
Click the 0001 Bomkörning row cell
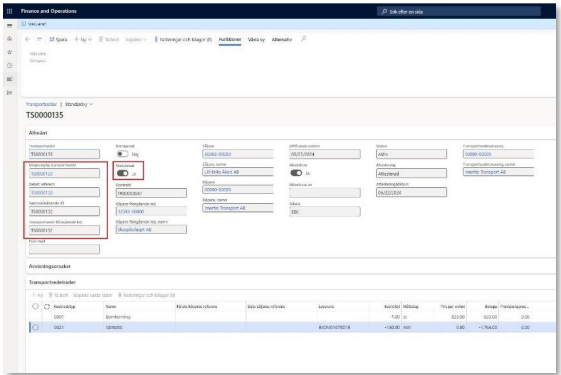(x=118, y=317)
